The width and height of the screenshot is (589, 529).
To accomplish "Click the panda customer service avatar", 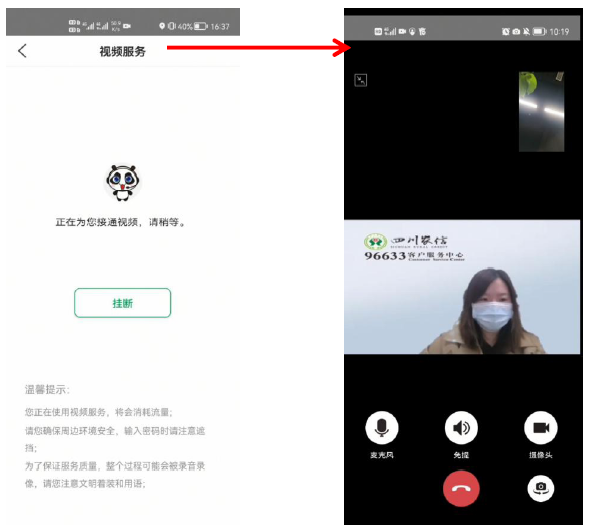I will (x=122, y=183).
